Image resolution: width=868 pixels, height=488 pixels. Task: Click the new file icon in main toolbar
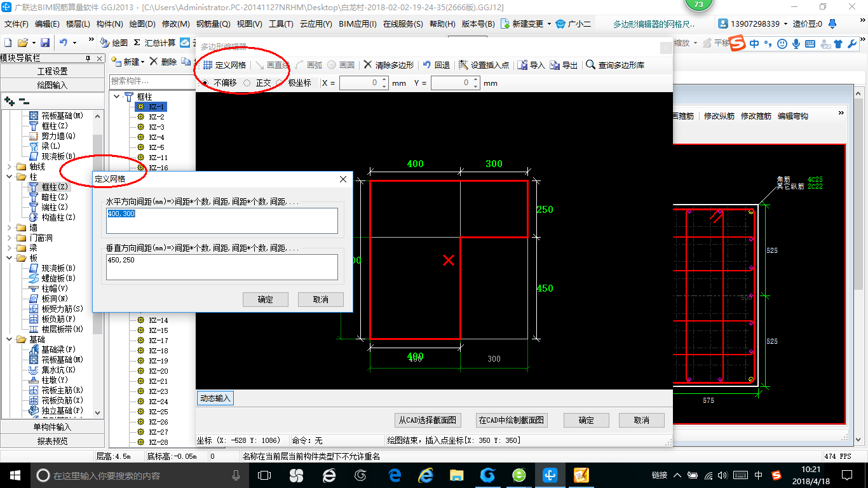[x=8, y=43]
